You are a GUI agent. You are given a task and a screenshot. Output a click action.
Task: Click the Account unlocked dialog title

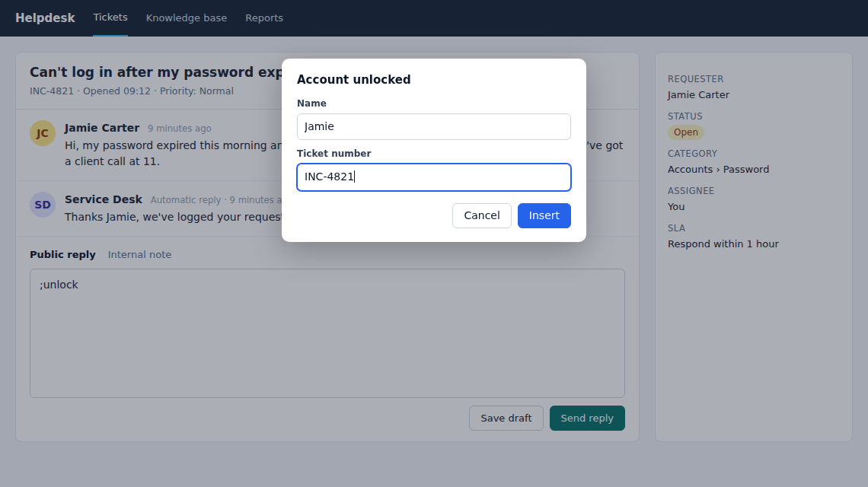point(354,80)
